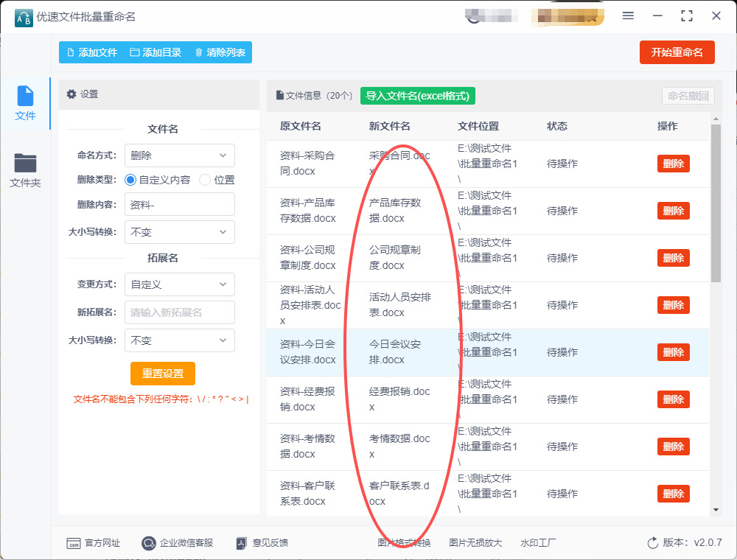Image resolution: width=737 pixels, height=560 pixels.
Task: Open the WeChat customer service (企业微信客服) icon
Action: pos(149,543)
